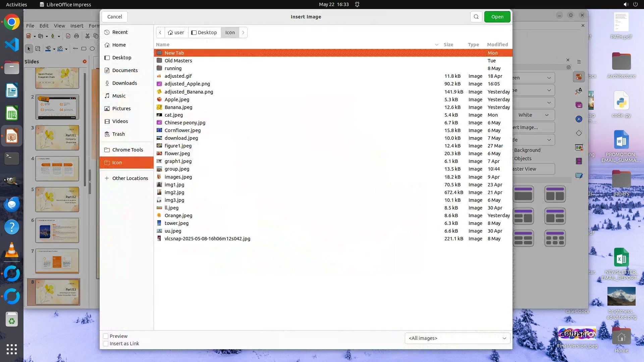Expand the White color dropdown

[547, 115]
